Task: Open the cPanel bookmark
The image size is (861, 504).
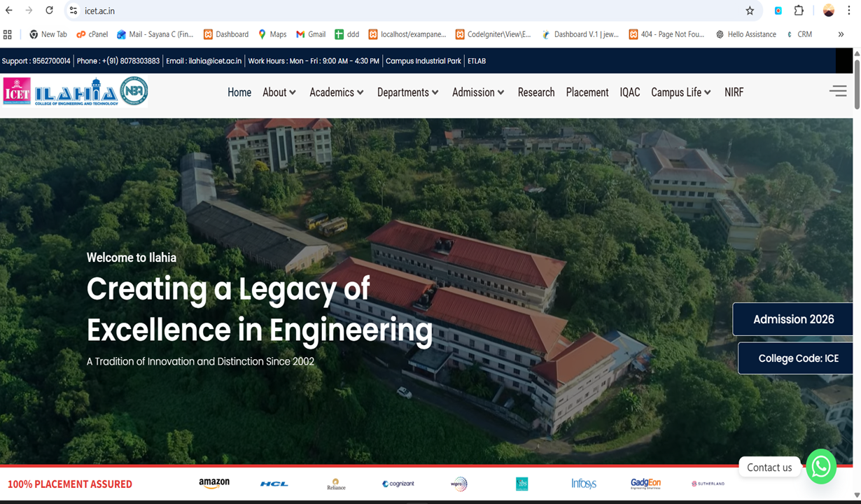Action: tap(92, 34)
